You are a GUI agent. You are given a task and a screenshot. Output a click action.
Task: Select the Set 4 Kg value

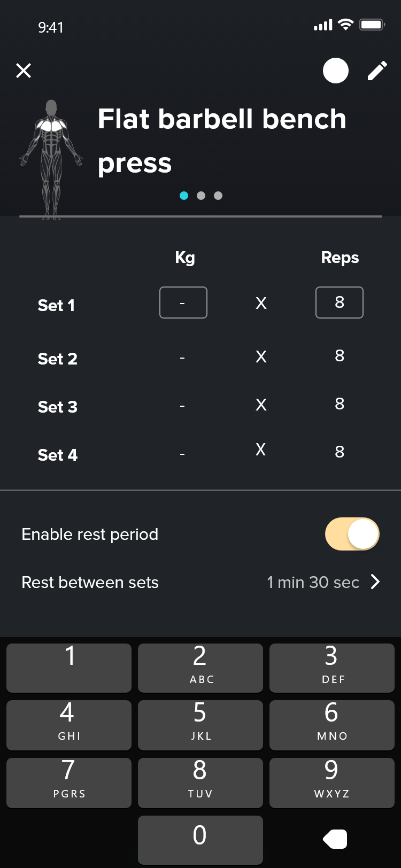coord(182,454)
